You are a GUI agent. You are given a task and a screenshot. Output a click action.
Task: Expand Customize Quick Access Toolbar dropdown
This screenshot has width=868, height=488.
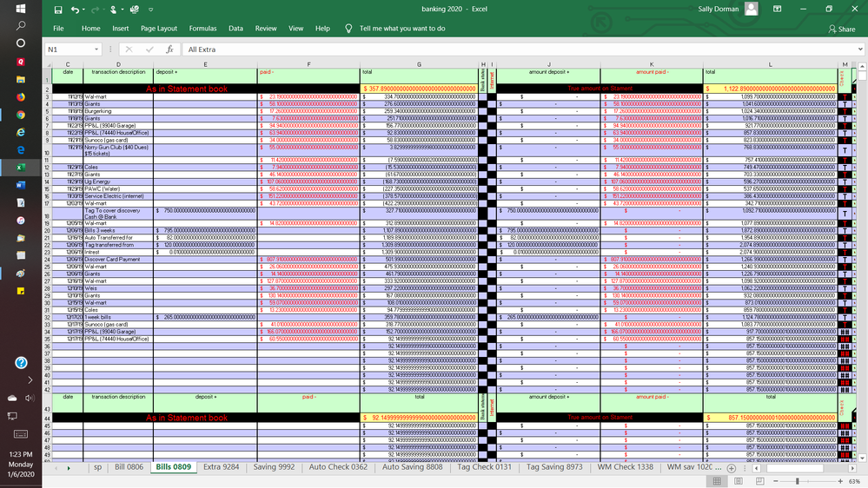[150, 10]
